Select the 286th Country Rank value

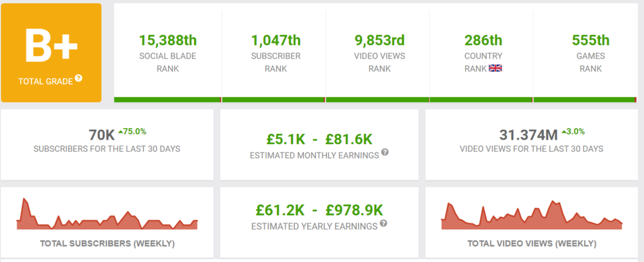(x=483, y=41)
